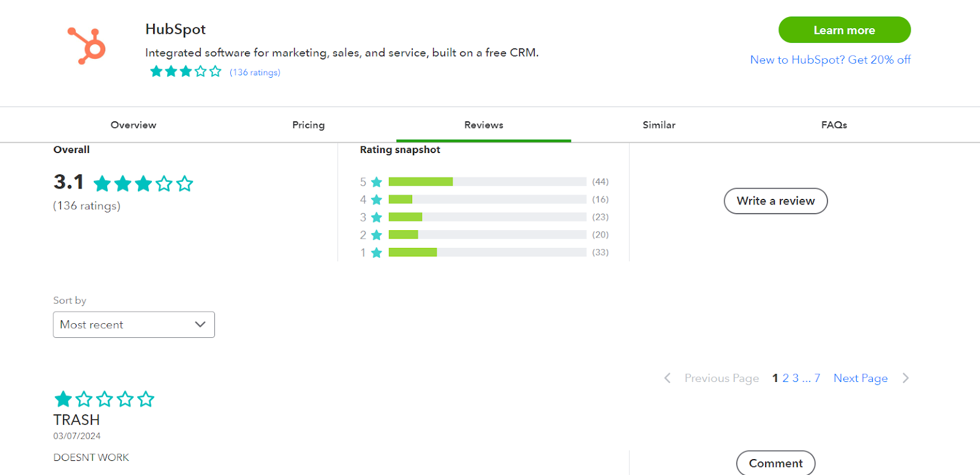980x475 pixels.
Task: Click the star icon in the 1 star row
Action: pos(377,253)
